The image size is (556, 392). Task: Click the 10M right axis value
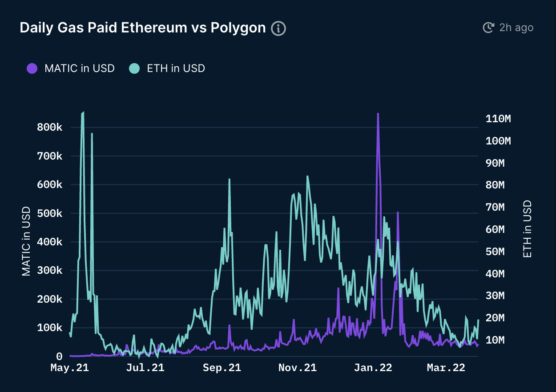[x=495, y=340]
